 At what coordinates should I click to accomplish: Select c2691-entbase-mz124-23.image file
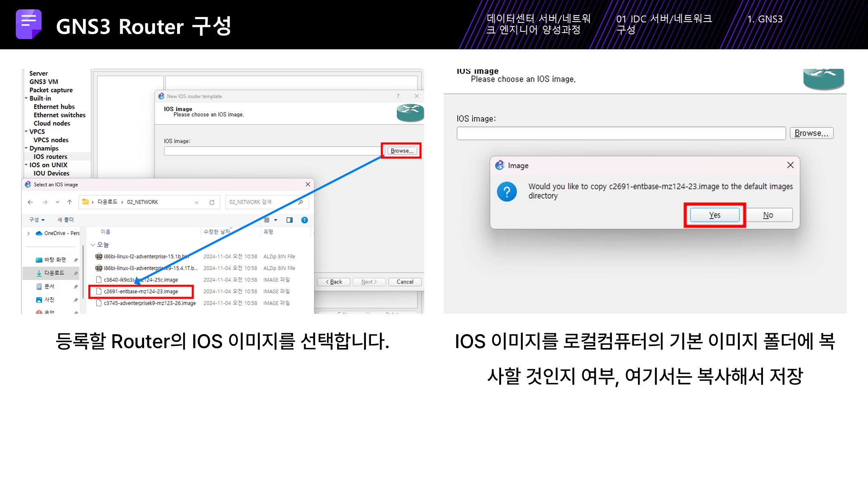(x=141, y=291)
